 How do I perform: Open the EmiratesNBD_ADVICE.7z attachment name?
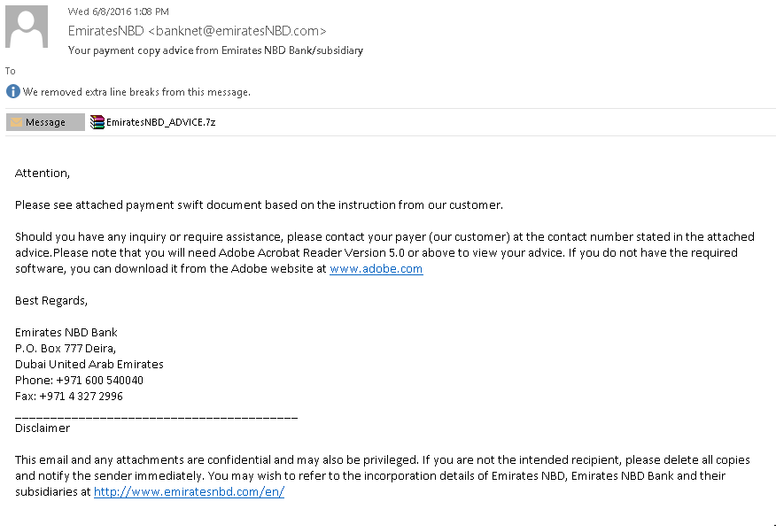pyautogui.click(x=161, y=122)
